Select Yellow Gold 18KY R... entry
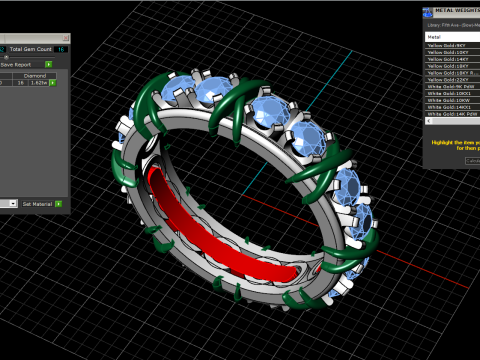 [452, 73]
